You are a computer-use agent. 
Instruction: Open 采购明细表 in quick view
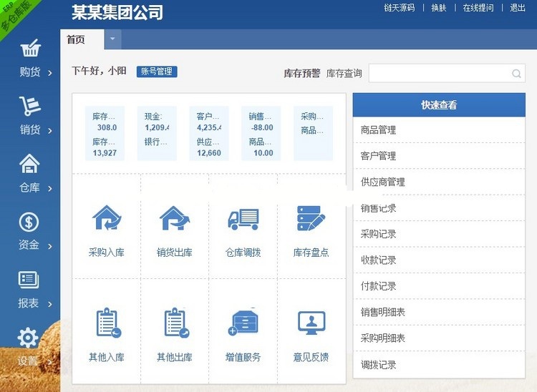click(439, 338)
